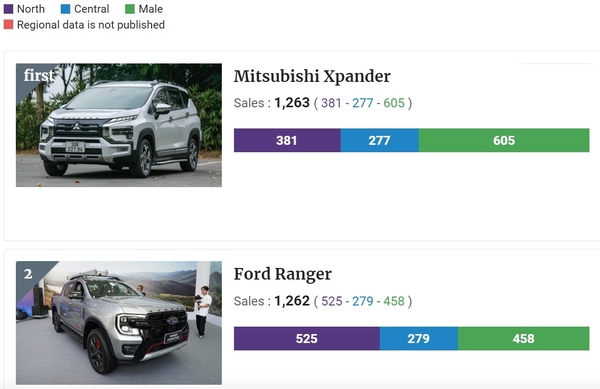
Task: Click the blue Central legend swatch
Action: (65, 9)
